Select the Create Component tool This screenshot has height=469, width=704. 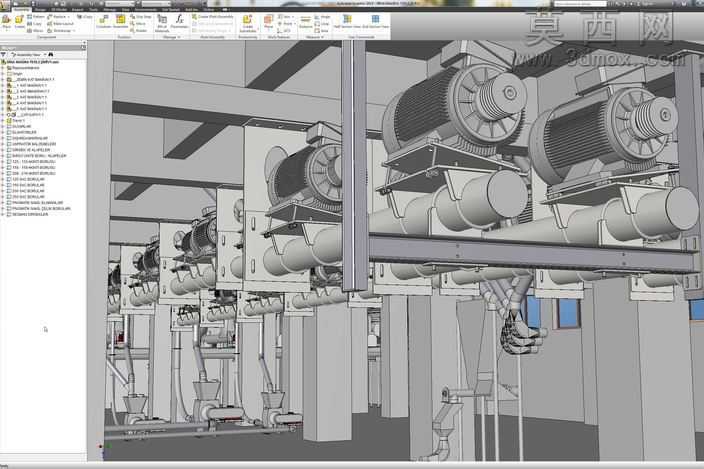pyautogui.click(x=19, y=22)
